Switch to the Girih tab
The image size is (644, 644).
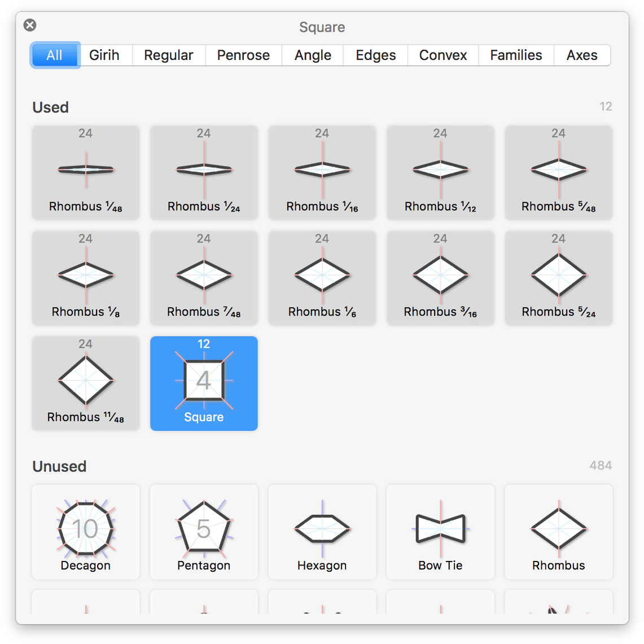pyautogui.click(x=104, y=55)
